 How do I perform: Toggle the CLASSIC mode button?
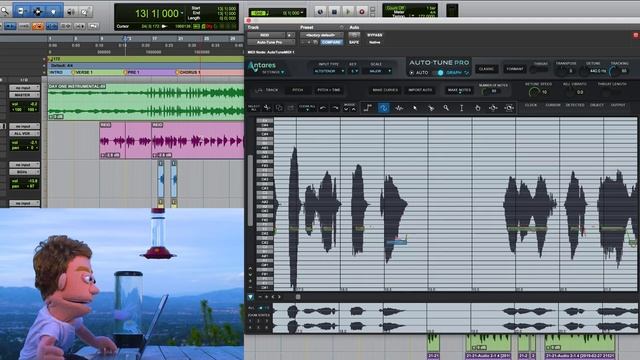coord(486,69)
